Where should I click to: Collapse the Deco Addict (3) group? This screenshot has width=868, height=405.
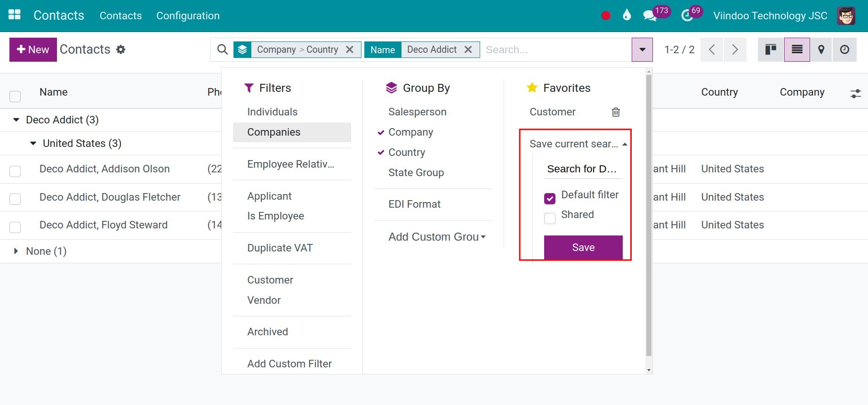pyautogui.click(x=16, y=120)
